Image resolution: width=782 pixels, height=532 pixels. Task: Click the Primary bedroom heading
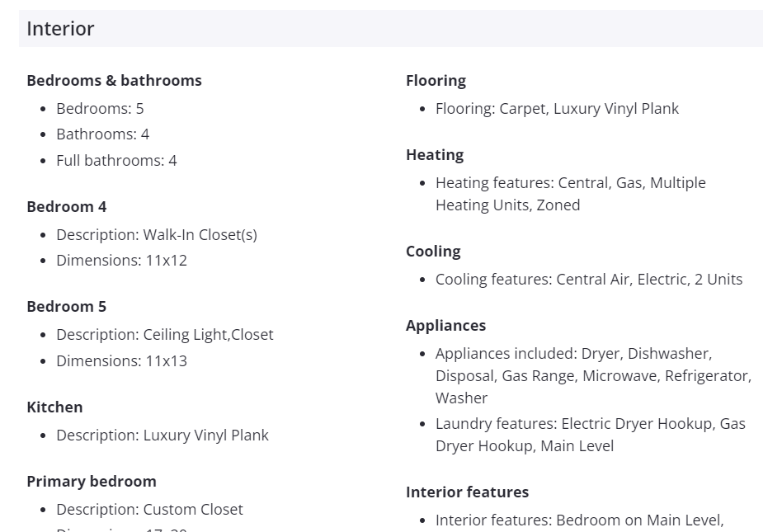coord(91,481)
